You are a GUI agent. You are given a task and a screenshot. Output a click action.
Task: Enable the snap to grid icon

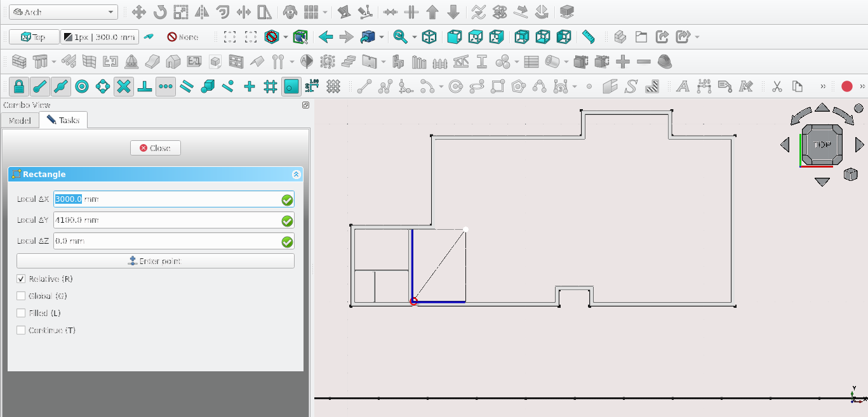point(270,86)
